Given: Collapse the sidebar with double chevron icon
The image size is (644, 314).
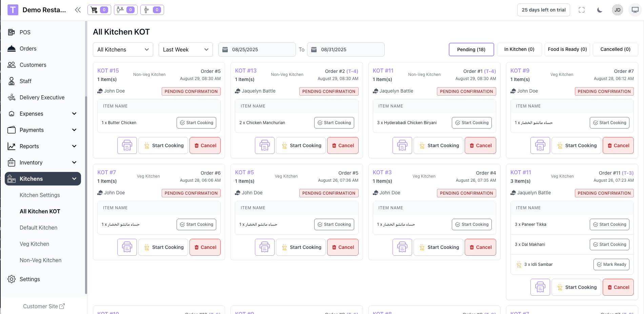Looking at the screenshot, I should (78, 10).
